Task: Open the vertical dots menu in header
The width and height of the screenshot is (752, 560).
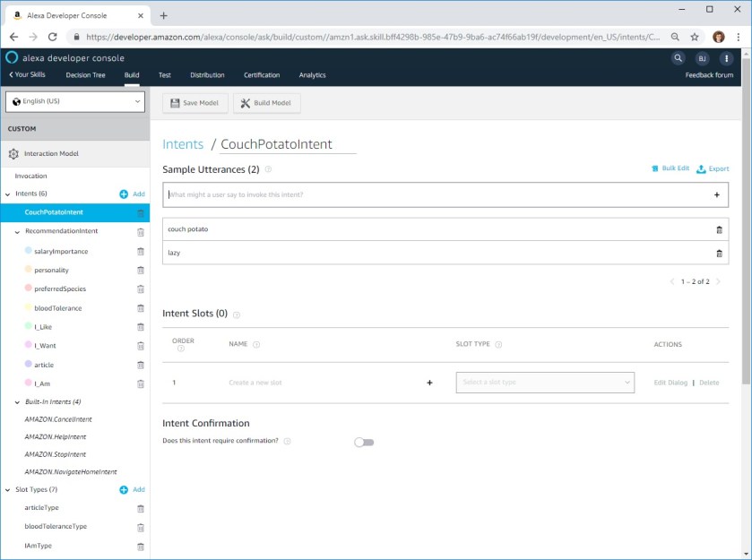Action: coord(725,58)
